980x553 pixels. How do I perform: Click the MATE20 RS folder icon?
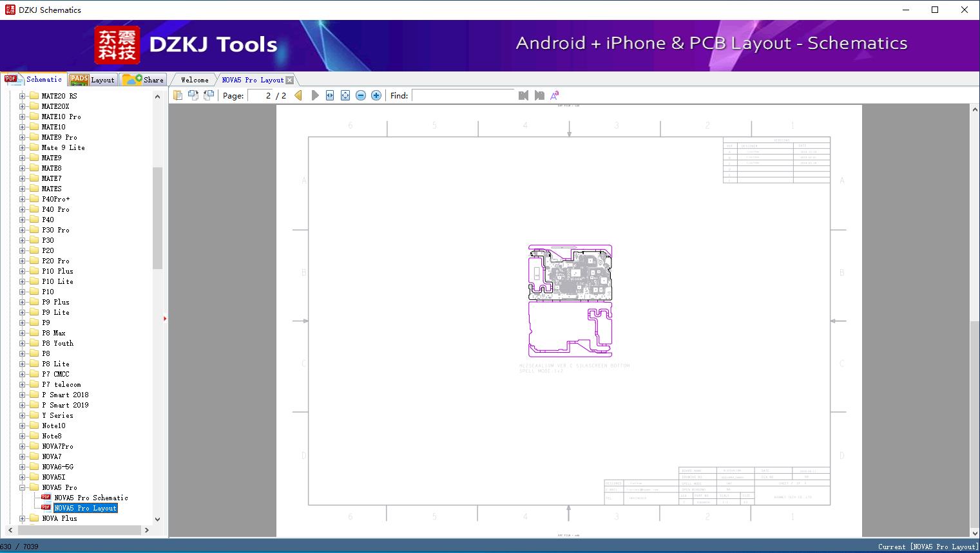coord(34,96)
